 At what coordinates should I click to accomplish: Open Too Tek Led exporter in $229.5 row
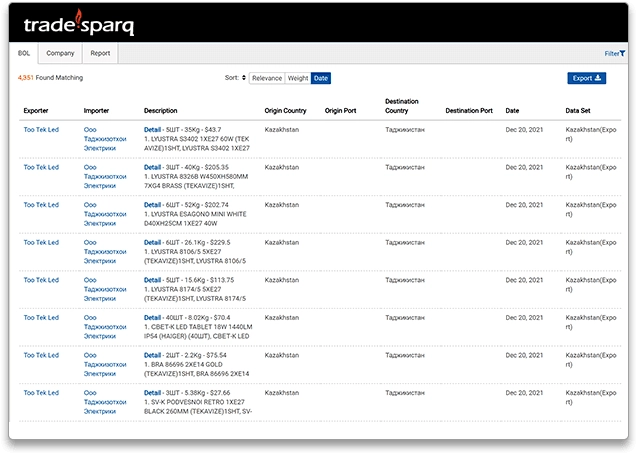[41, 242]
